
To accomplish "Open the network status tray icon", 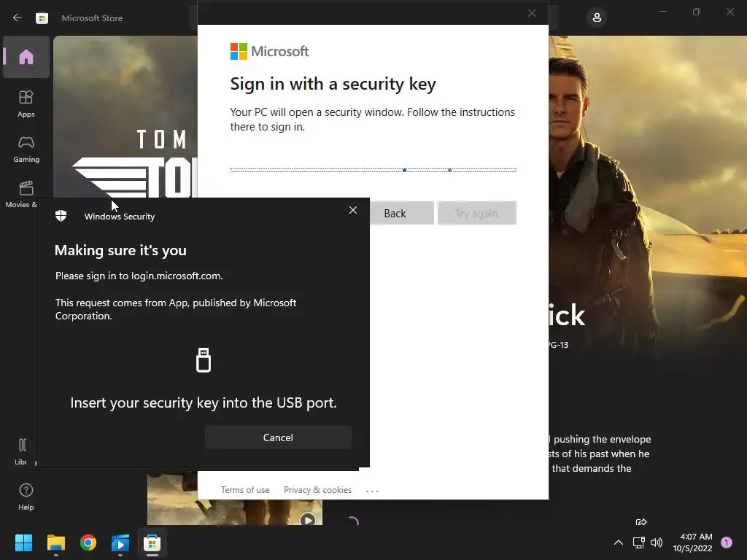I will click(x=639, y=542).
